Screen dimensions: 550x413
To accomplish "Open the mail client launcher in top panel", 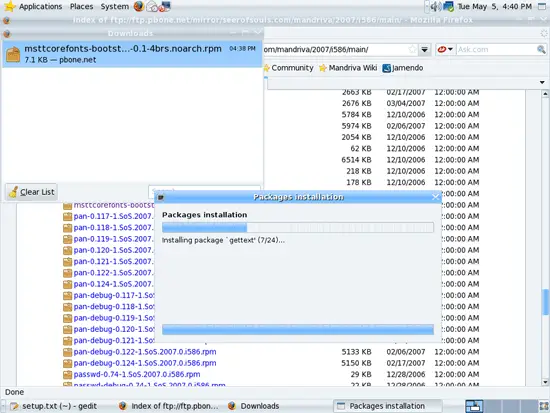I will 152,6.
